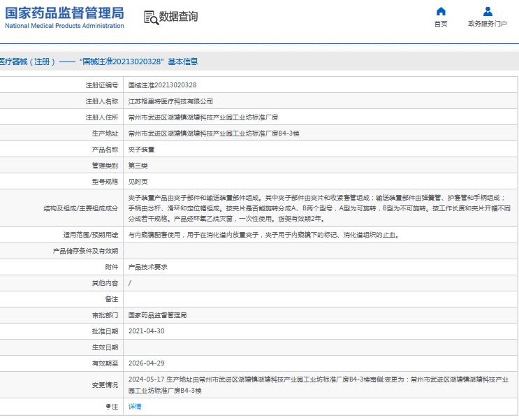This screenshot has height=420, width=519.
Task: Click the 附件 label
Action: [112, 267]
